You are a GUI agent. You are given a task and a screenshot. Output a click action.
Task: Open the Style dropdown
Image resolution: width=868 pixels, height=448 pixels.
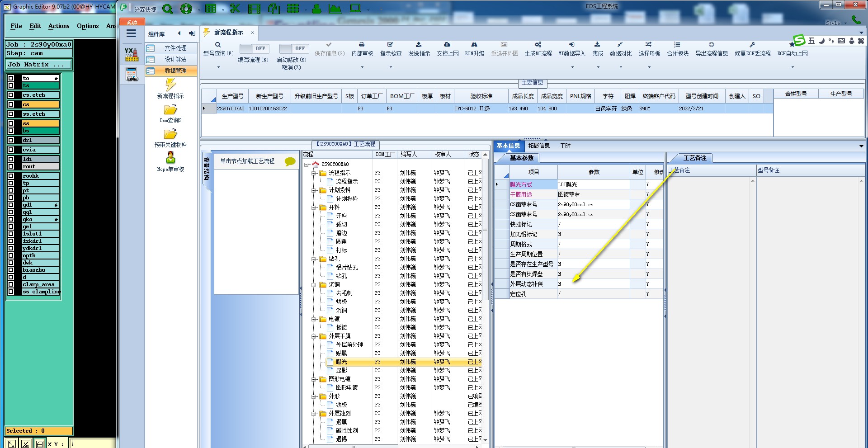click(x=836, y=23)
